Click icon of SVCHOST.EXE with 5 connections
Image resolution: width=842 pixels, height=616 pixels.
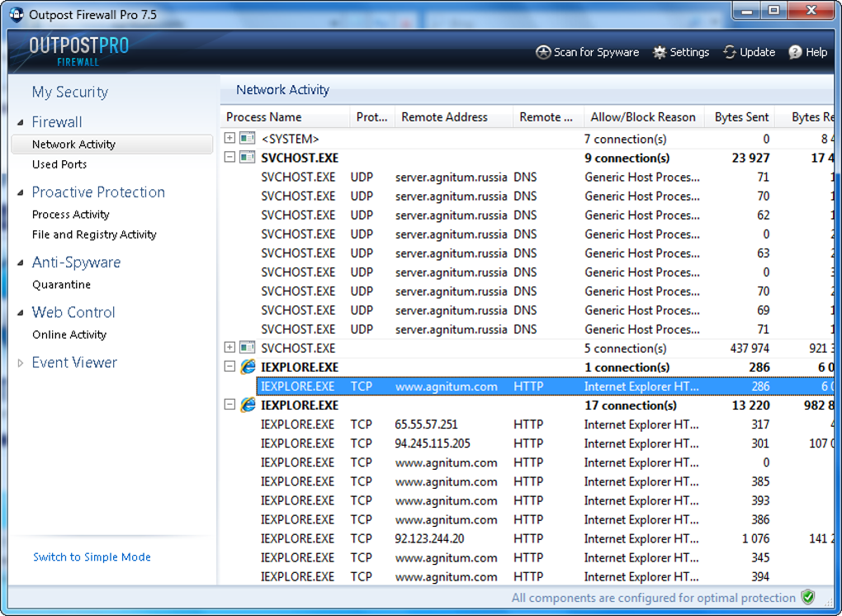click(247, 348)
